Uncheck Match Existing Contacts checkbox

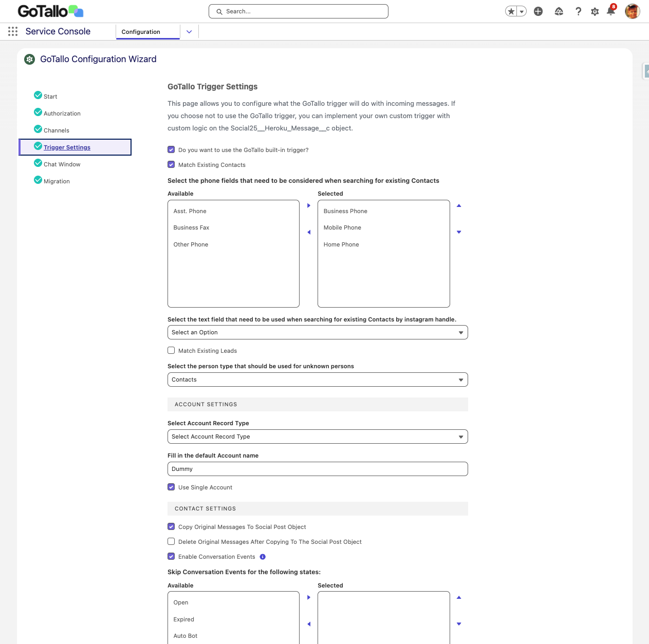pyautogui.click(x=171, y=165)
